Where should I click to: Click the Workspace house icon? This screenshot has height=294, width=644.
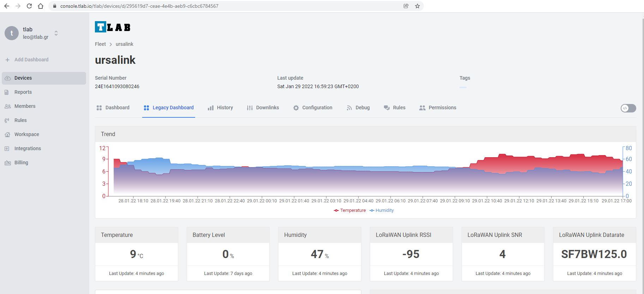tap(7, 134)
